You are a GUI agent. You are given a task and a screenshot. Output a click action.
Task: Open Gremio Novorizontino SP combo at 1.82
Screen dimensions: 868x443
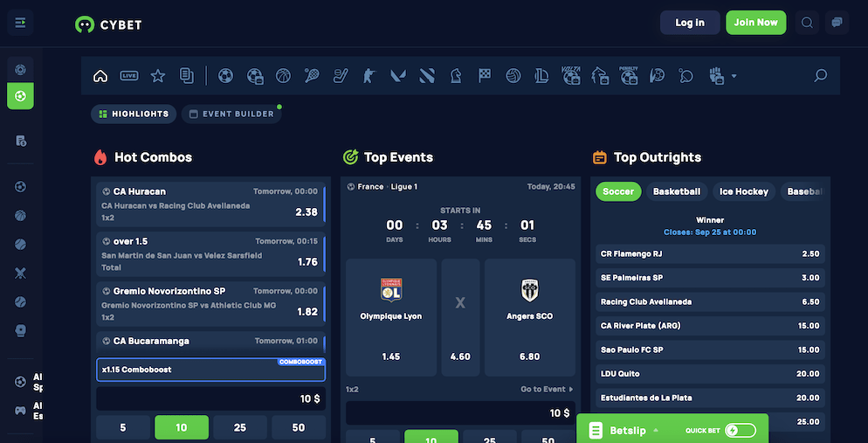pos(210,304)
